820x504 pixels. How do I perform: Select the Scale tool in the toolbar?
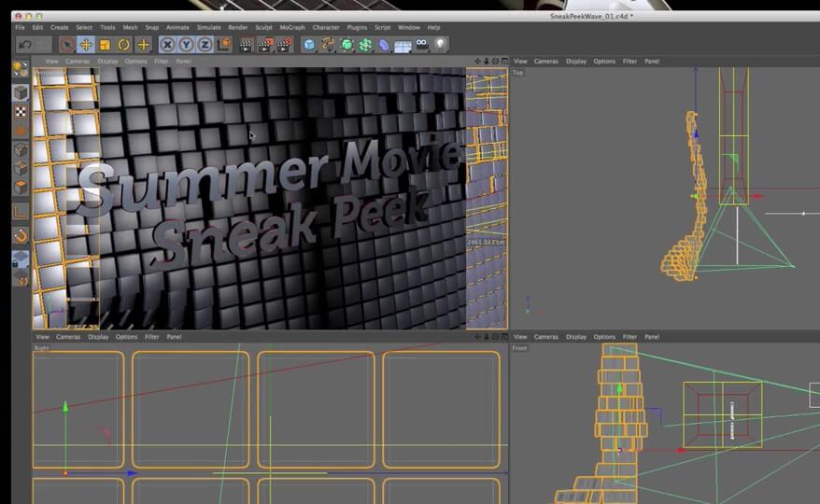[105, 44]
